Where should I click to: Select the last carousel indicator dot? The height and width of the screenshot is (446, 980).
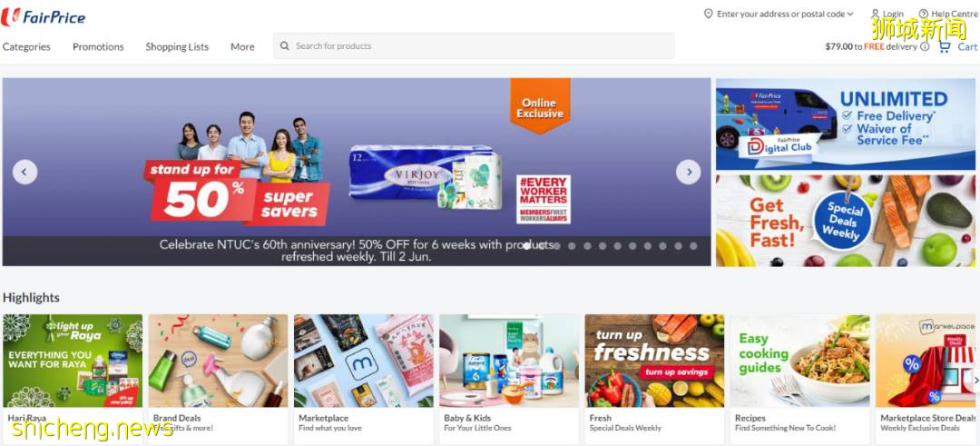tap(693, 246)
